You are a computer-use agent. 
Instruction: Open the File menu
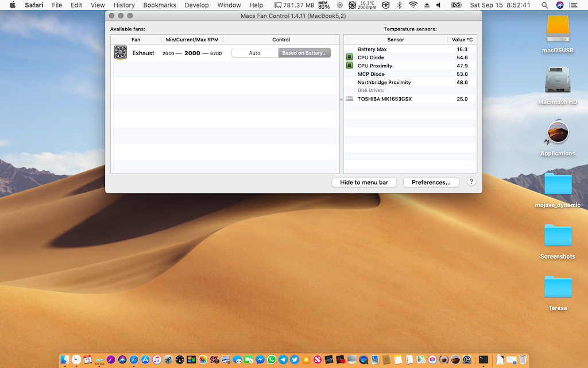[57, 5]
